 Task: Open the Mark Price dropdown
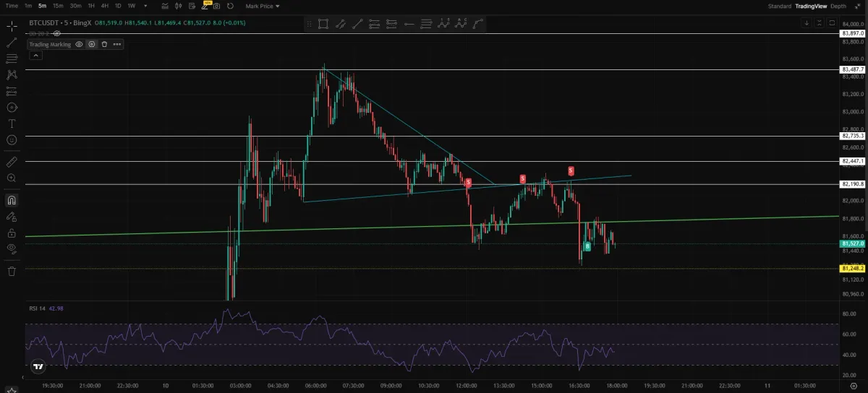263,6
